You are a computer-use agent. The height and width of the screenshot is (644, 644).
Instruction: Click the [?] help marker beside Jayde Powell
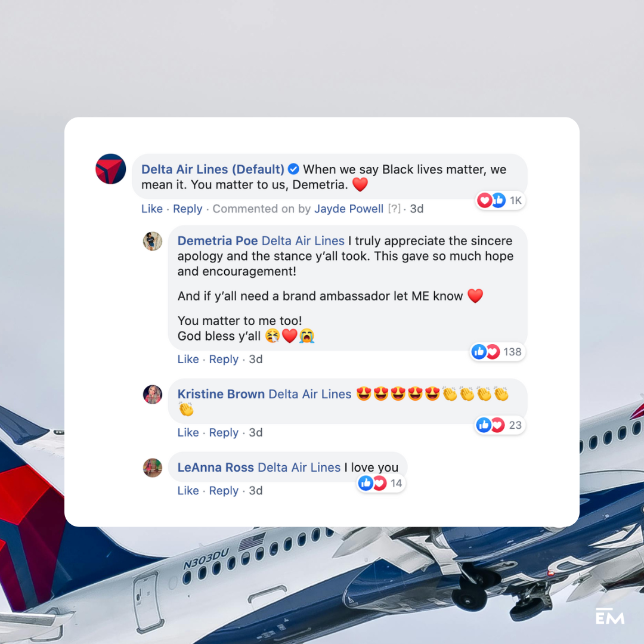click(394, 209)
